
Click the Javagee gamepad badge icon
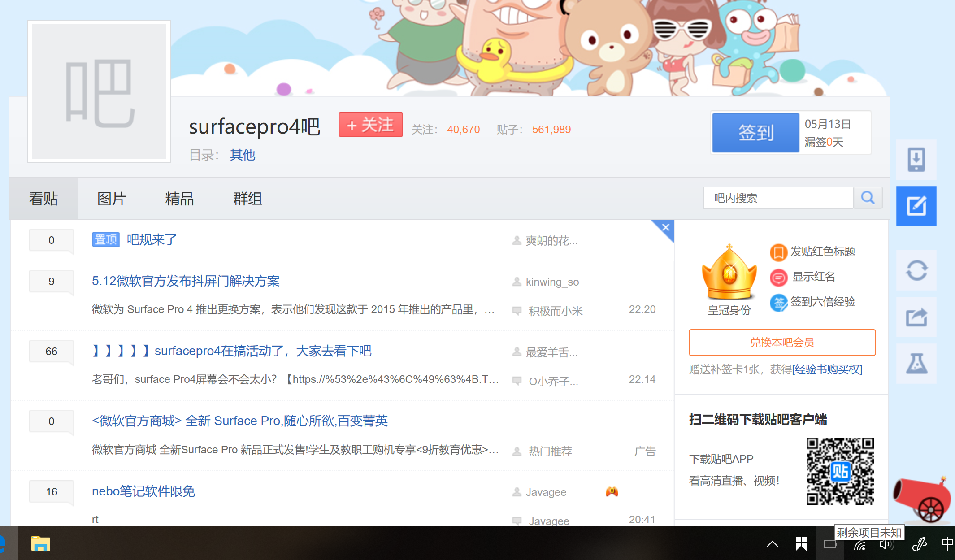point(612,492)
